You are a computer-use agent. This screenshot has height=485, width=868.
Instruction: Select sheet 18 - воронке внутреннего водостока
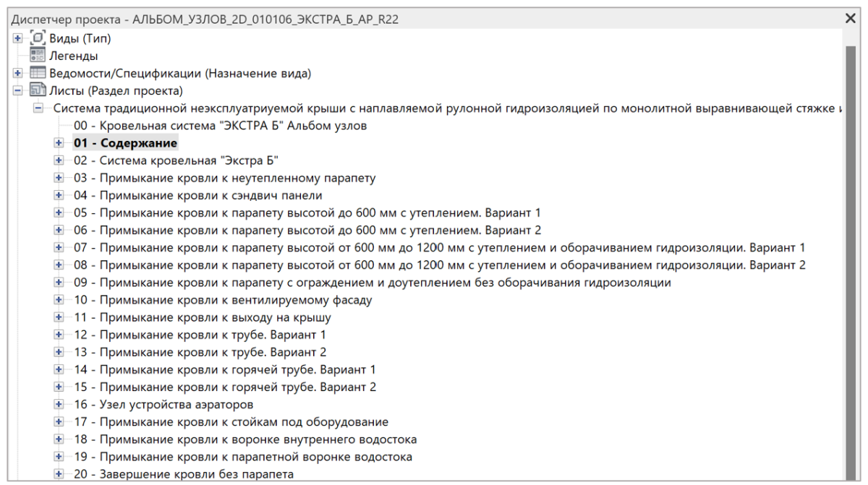click(244, 439)
